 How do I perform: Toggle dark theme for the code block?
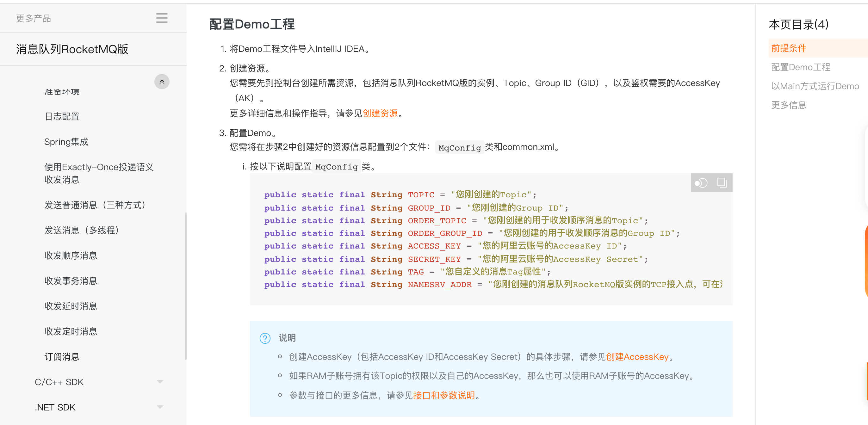pyautogui.click(x=701, y=183)
